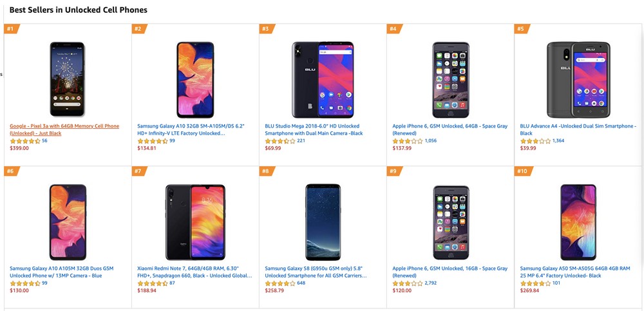Click the $399.00 price of Pixel 3a
This screenshot has height=311, width=644.
pos(20,148)
